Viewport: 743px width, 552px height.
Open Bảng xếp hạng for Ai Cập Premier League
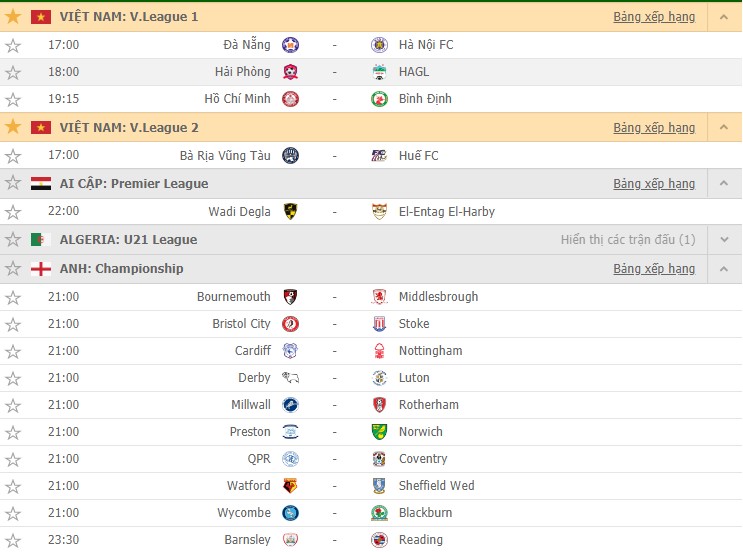(x=654, y=183)
